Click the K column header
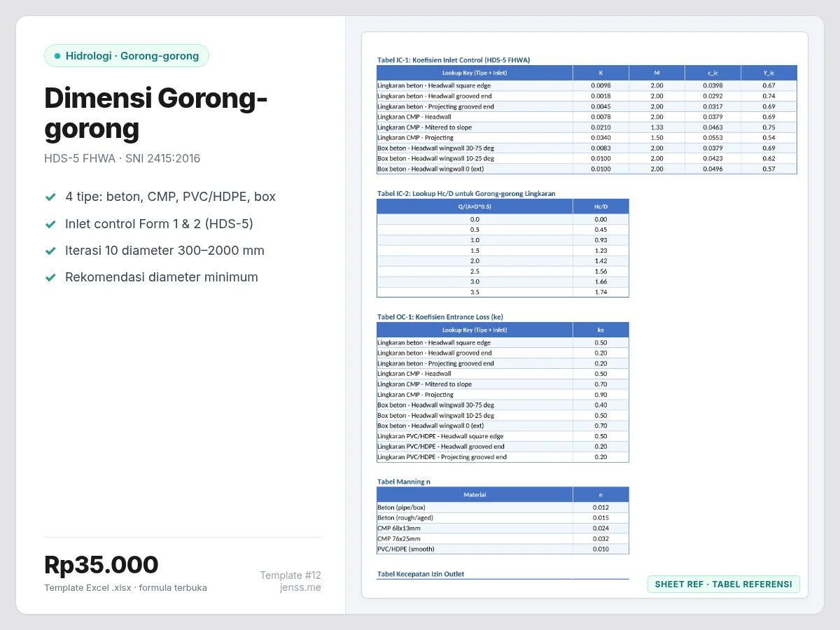 (x=601, y=73)
